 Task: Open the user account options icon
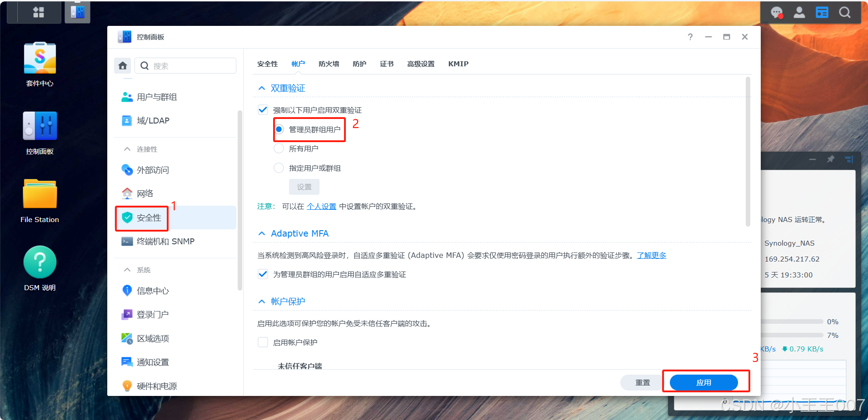pyautogui.click(x=799, y=13)
